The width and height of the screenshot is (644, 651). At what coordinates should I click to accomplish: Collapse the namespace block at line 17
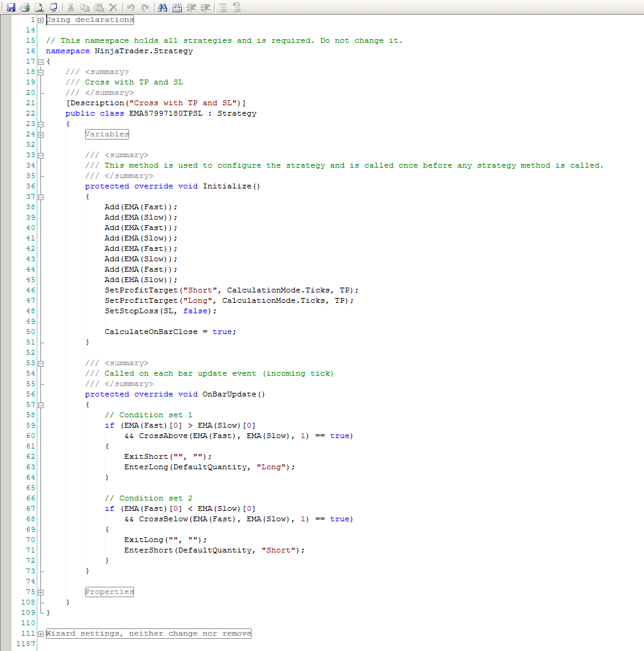point(41,61)
